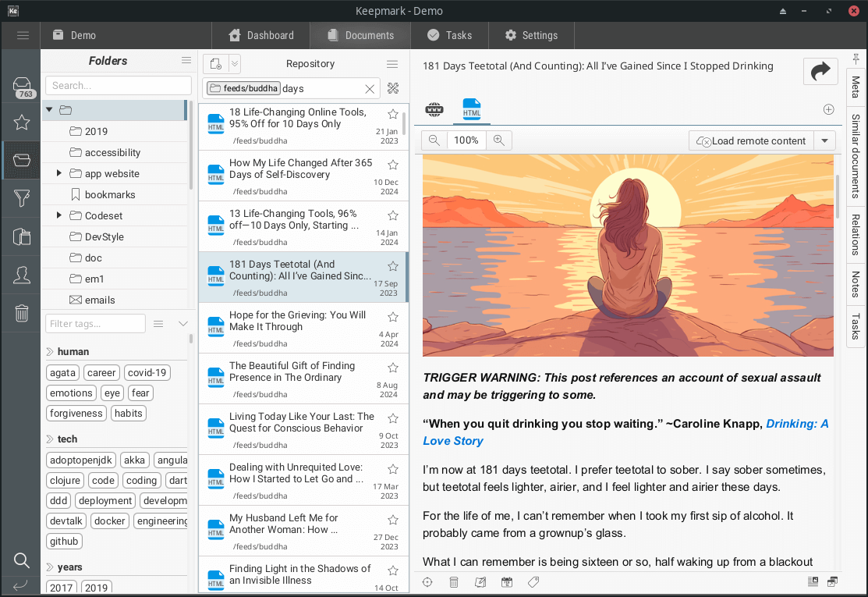
Task: Clear the repository search filter
Action: (x=370, y=89)
